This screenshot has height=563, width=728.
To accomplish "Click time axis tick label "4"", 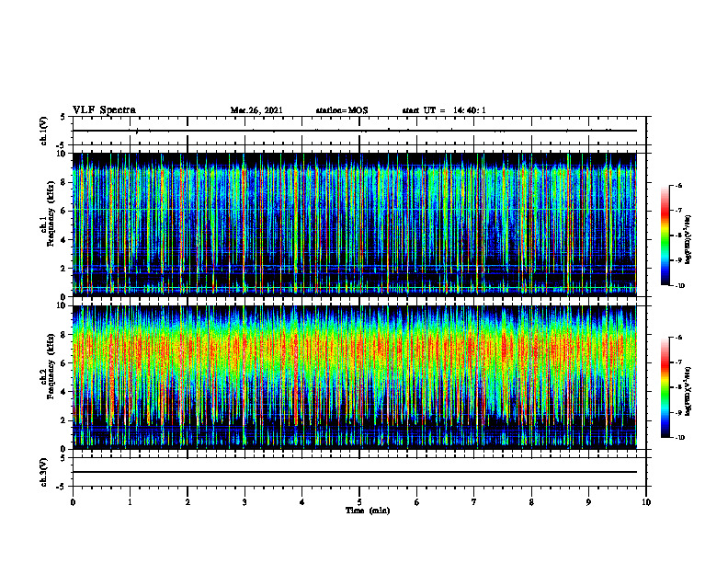I will (302, 502).
